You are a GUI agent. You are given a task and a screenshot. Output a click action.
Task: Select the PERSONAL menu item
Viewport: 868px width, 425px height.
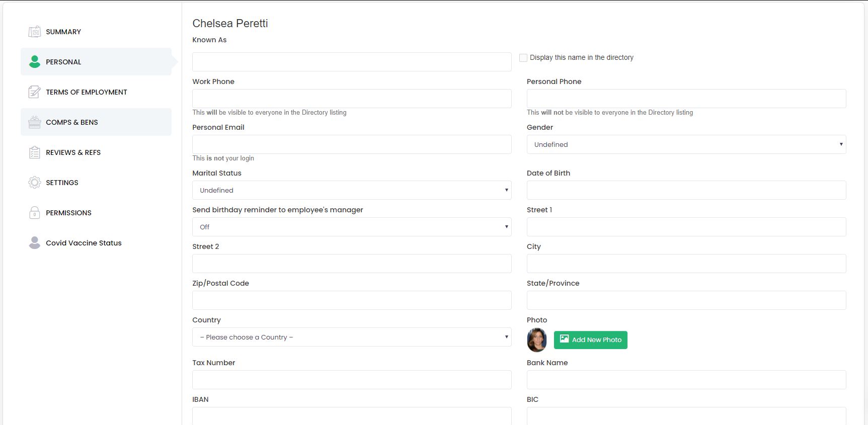point(96,62)
